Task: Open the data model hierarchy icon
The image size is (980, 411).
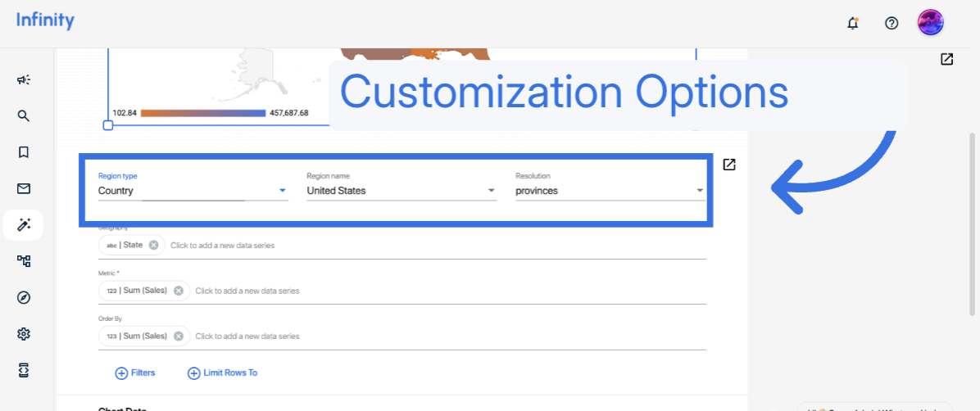Action: pyautogui.click(x=24, y=261)
